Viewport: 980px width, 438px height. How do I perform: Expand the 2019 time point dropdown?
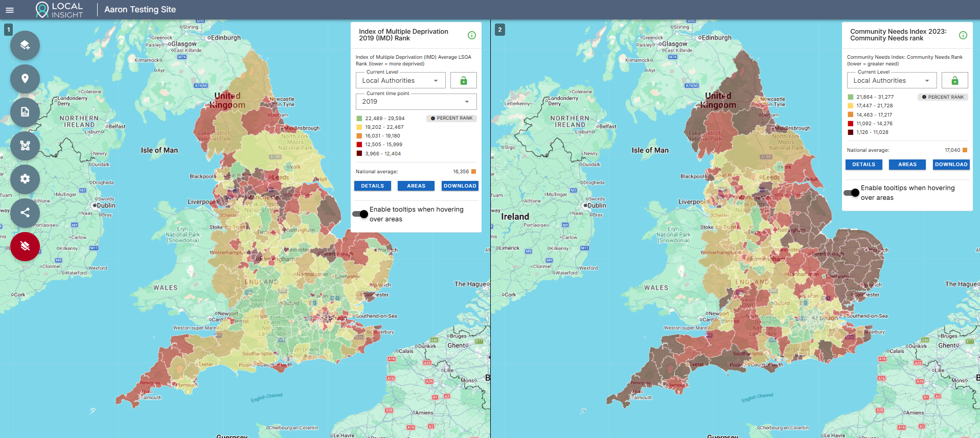416,102
